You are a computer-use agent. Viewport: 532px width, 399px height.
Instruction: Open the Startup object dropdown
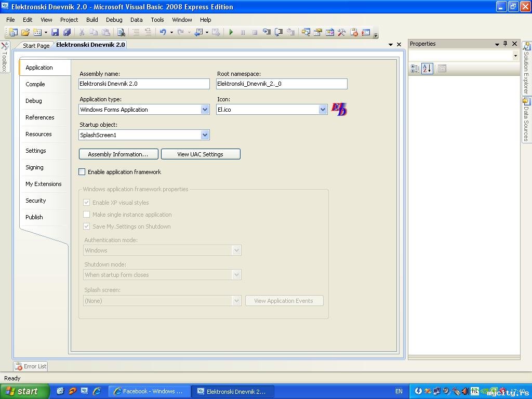click(205, 135)
